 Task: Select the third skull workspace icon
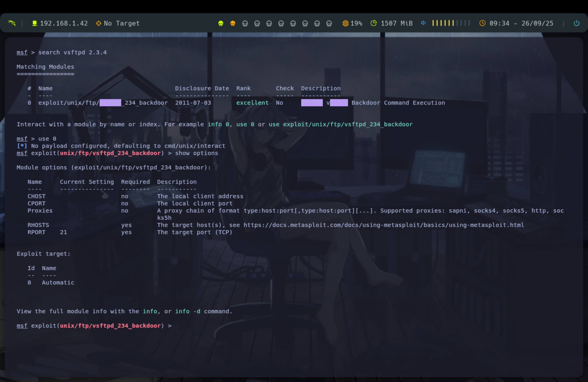pos(245,23)
